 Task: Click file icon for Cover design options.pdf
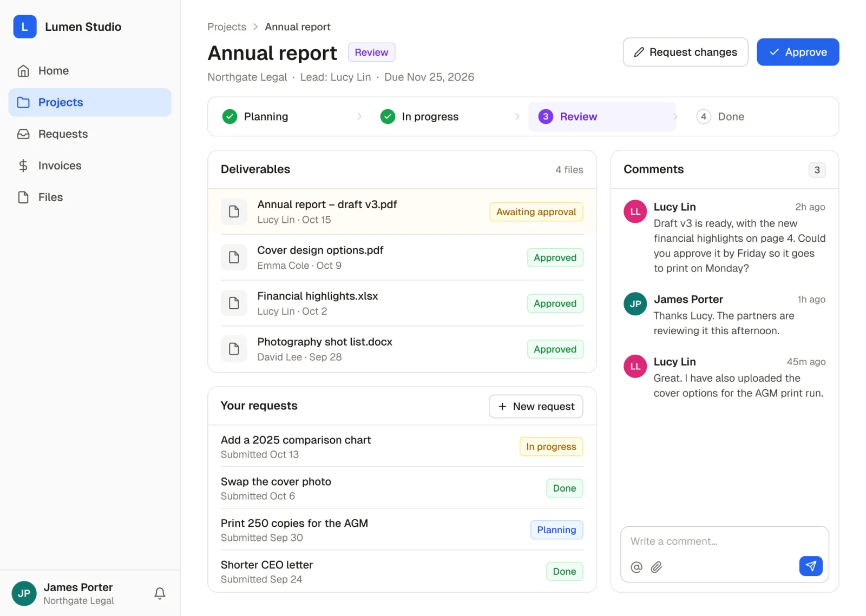(234, 257)
